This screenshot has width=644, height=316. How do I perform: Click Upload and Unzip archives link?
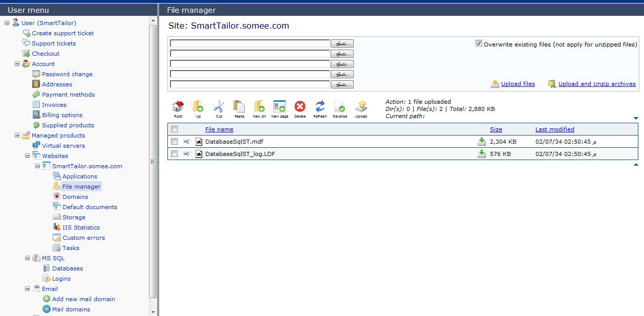(x=597, y=84)
